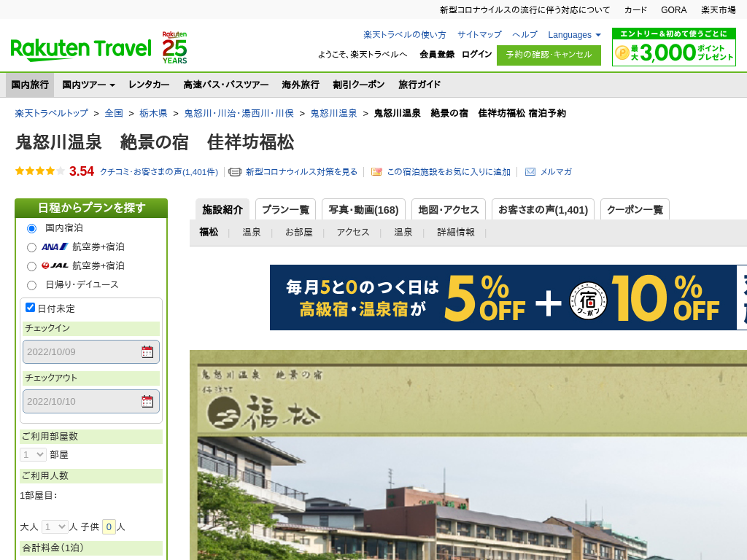Switch to the 地図・アクセス tab
The width and height of the screenshot is (747, 560).
(x=449, y=209)
